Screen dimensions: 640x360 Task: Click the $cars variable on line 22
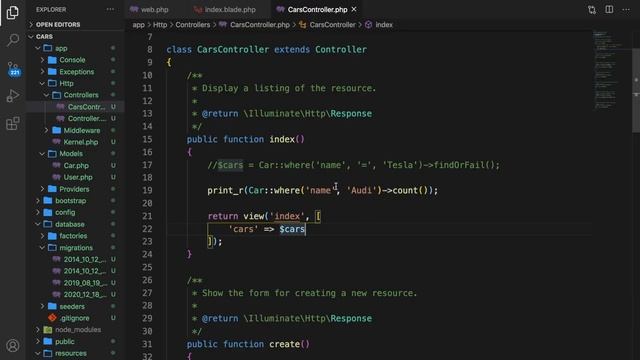[x=292, y=229]
